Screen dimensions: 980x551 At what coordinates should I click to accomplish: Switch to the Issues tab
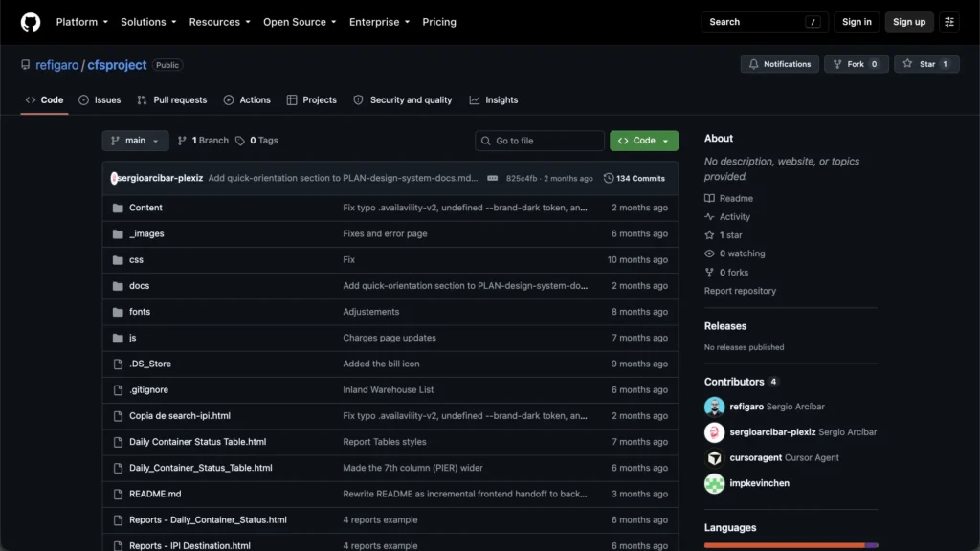tap(100, 99)
